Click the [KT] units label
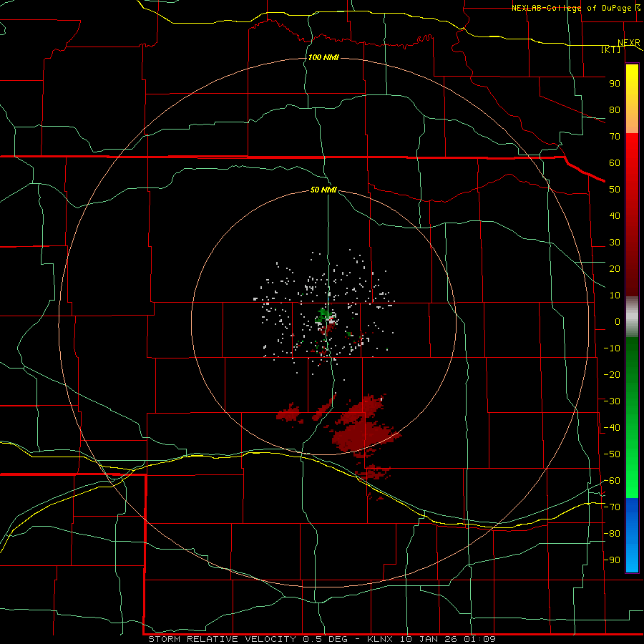The image size is (644, 644). click(x=610, y=49)
